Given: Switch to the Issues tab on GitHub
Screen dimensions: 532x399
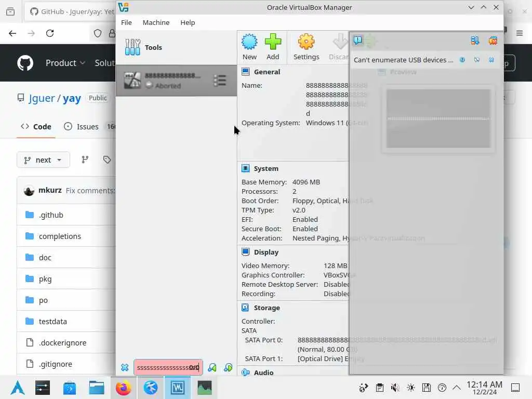Looking at the screenshot, I should (82, 127).
